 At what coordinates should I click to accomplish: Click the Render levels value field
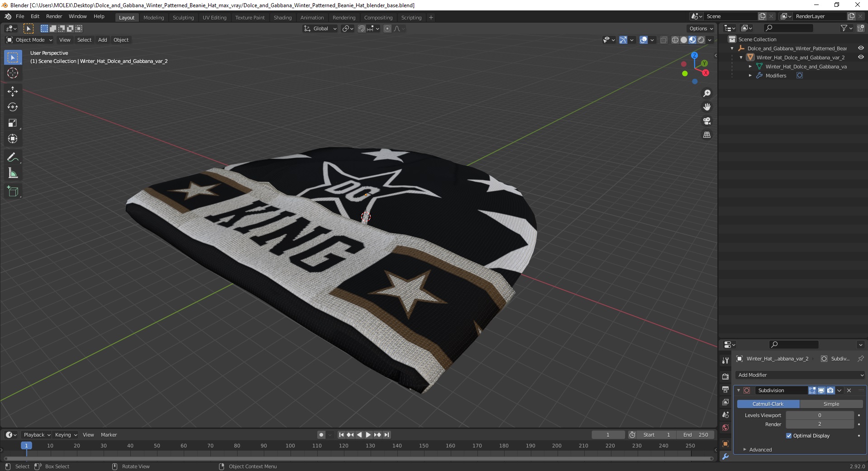click(x=820, y=424)
